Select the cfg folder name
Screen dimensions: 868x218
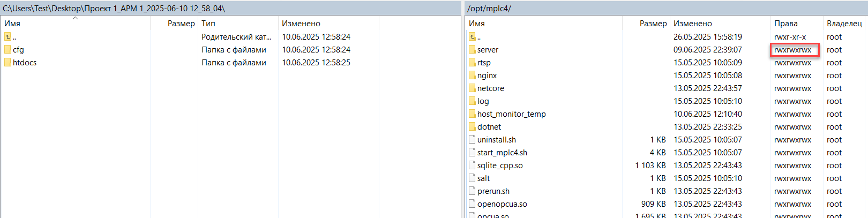(18, 50)
